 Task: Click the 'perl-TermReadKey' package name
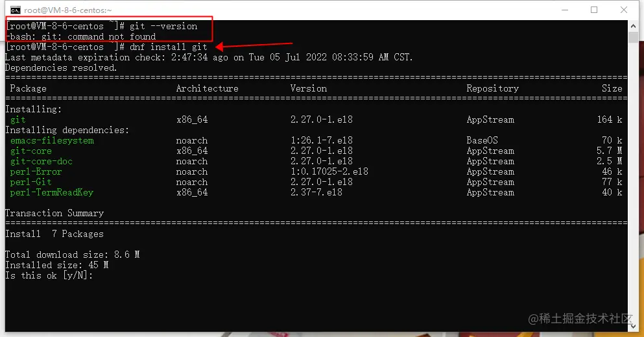tap(52, 192)
